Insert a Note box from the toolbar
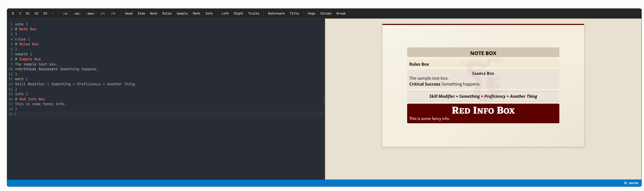The height and width of the screenshot is (191, 644). point(153,13)
